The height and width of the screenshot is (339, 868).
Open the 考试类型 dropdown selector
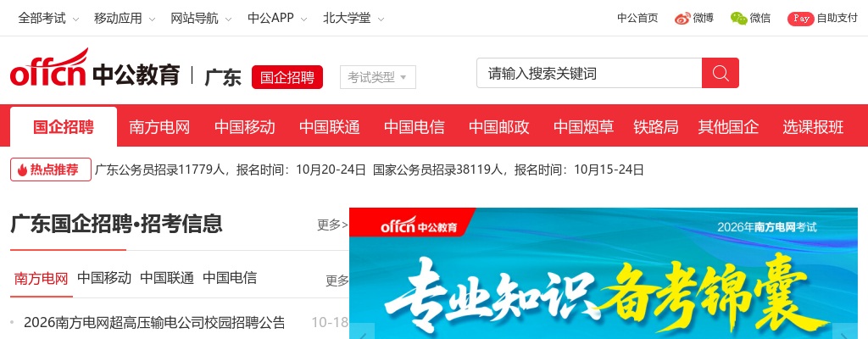tap(377, 77)
